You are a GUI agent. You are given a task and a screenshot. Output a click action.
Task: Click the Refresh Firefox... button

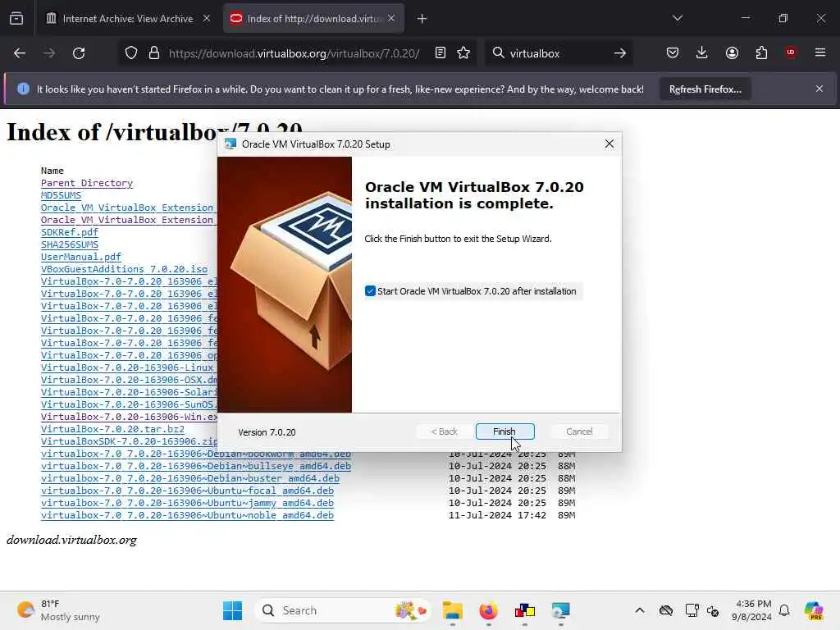pyautogui.click(x=705, y=89)
